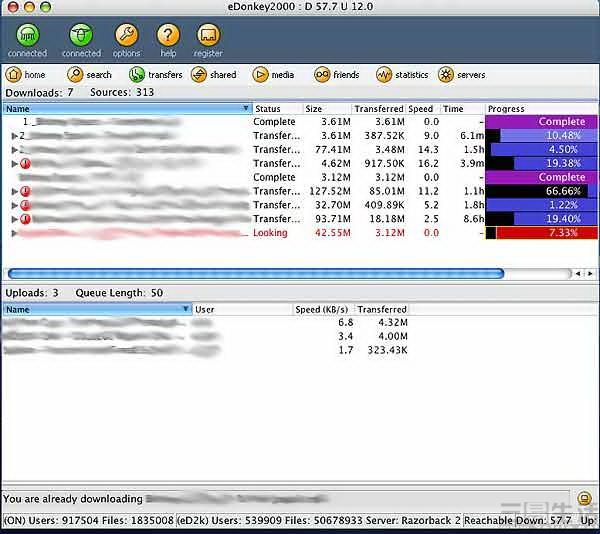600x534 pixels.
Task: Click the blue horizontal scrollbar thumb
Action: click(256, 273)
